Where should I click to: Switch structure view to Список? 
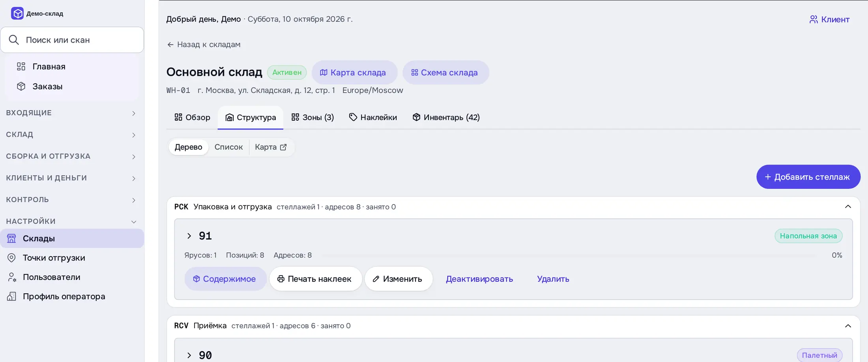click(228, 147)
